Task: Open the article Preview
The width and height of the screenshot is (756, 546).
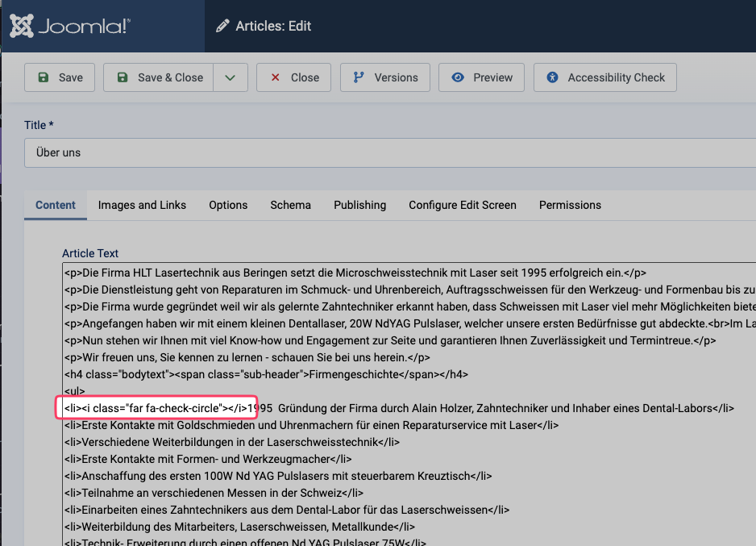Action: (x=482, y=77)
